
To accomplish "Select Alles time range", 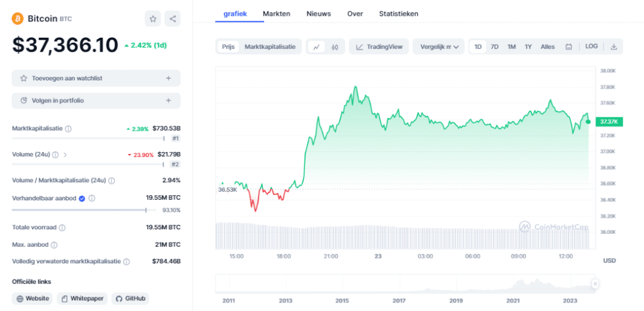I will pyautogui.click(x=548, y=46).
